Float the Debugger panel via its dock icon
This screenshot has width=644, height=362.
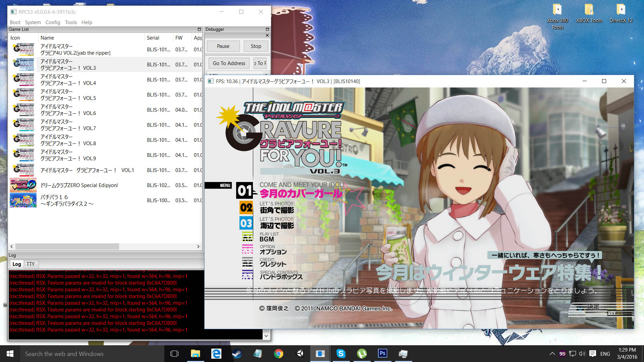coord(267,29)
